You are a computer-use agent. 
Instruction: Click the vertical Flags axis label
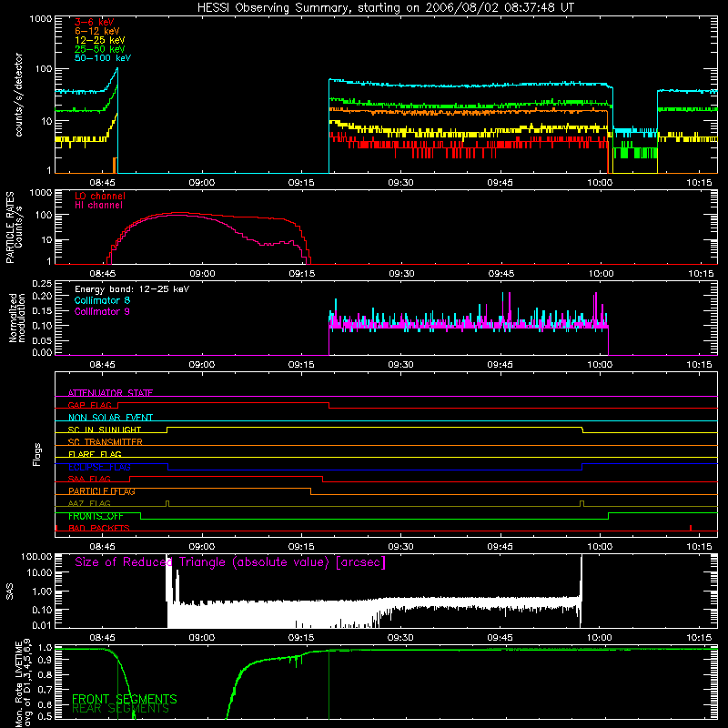[x=37, y=454]
